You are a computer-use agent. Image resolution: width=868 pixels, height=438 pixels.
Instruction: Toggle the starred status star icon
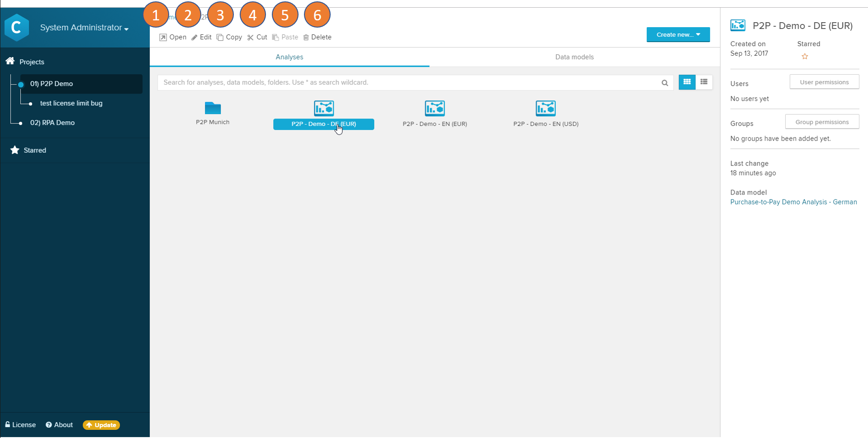tap(805, 57)
